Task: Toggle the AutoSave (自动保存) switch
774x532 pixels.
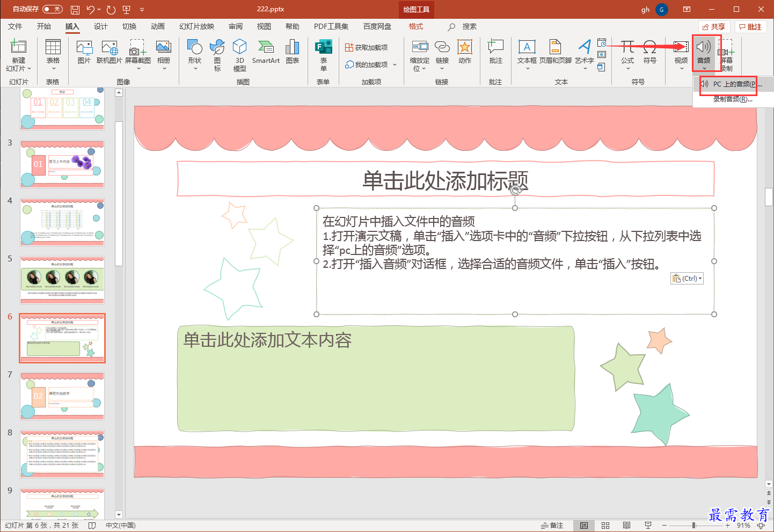Action: pos(53,9)
